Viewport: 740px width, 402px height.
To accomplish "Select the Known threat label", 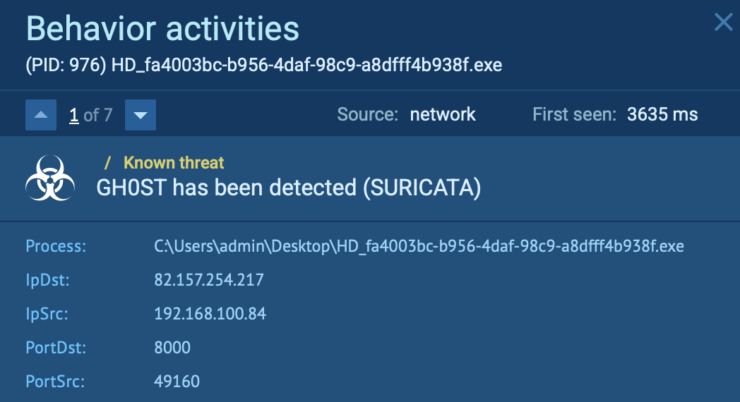I will tap(174, 162).
